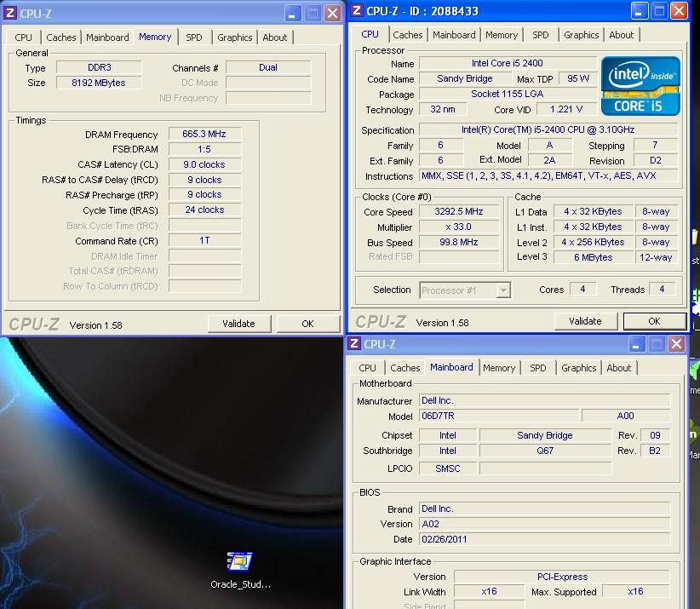Click Validate in the Memory window
Viewport: 700px width, 609px height.
click(238, 324)
